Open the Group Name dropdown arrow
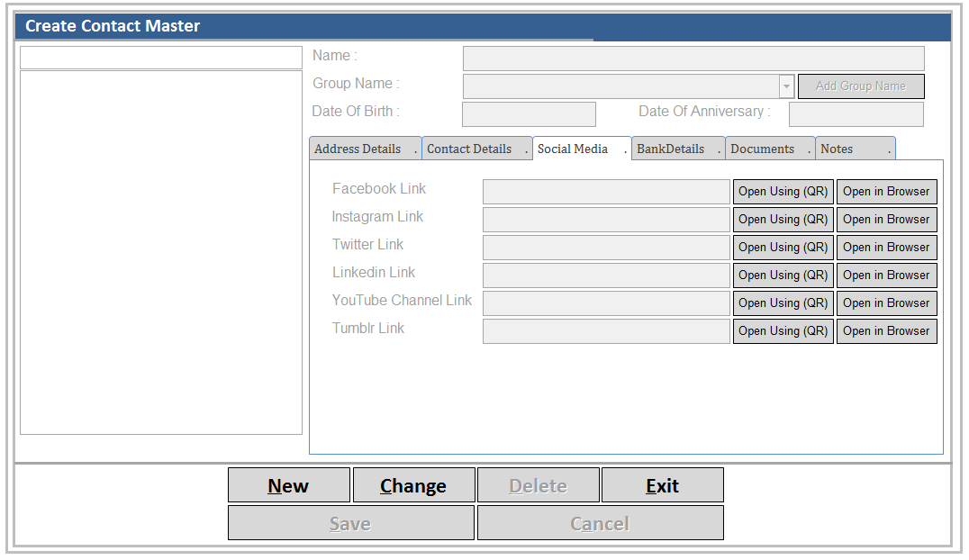This screenshot has height=560, width=969. (x=786, y=86)
